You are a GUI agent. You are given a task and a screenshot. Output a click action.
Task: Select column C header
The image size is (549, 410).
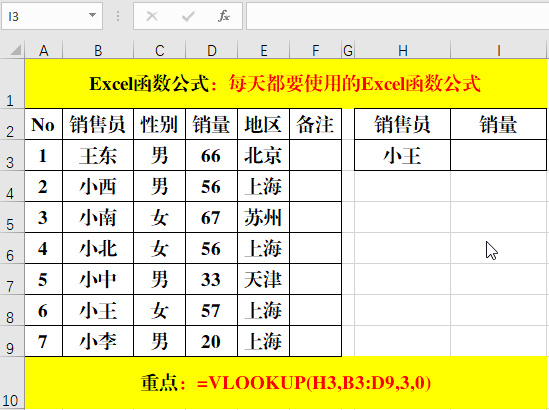click(160, 51)
